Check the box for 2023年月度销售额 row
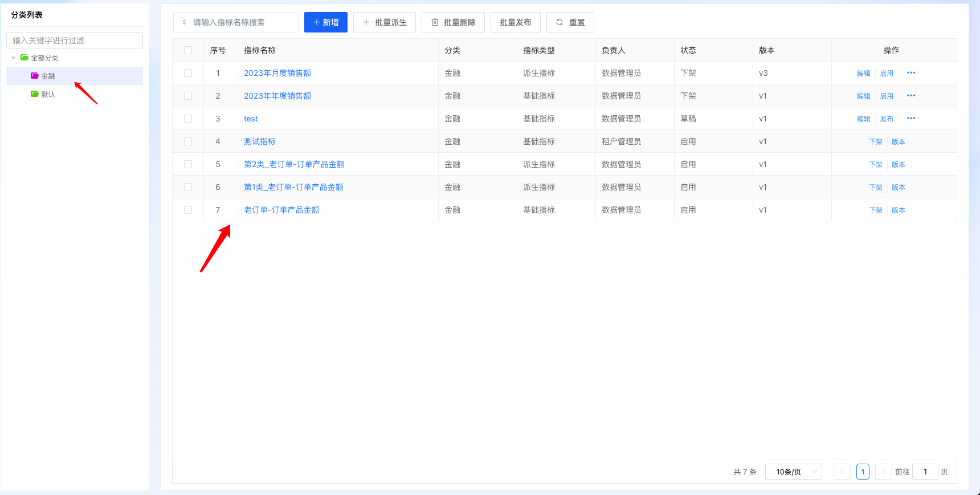This screenshot has height=495, width=980. pos(188,73)
